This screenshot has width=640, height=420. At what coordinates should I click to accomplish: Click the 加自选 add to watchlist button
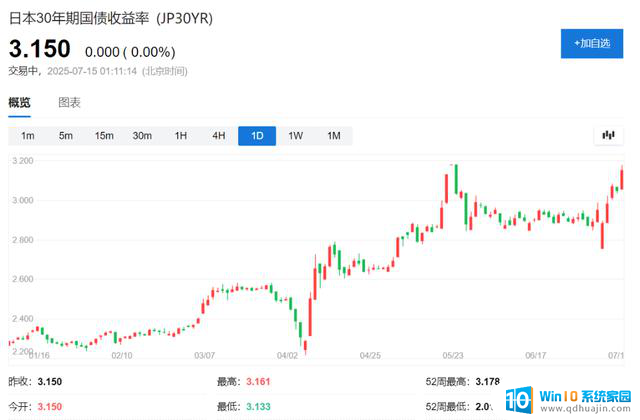pos(591,43)
